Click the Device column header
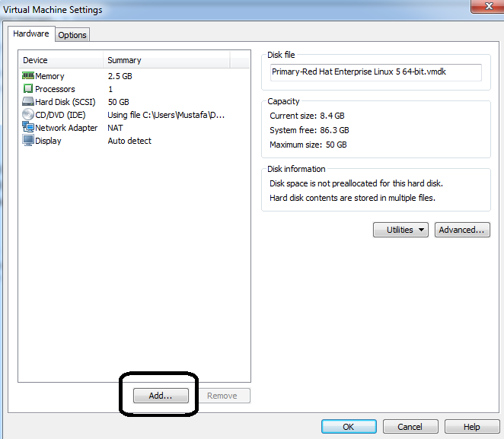Image resolution: width=504 pixels, height=439 pixels. [61, 60]
